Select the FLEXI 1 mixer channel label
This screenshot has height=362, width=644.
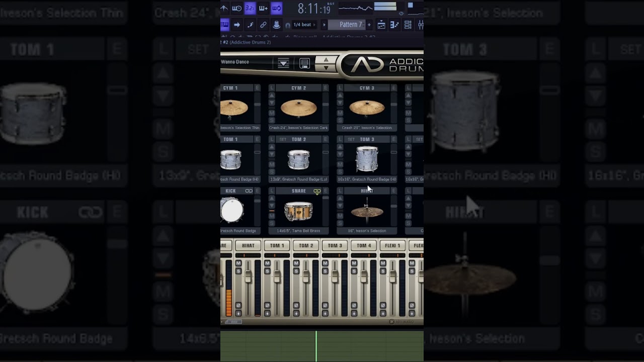[x=393, y=245]
